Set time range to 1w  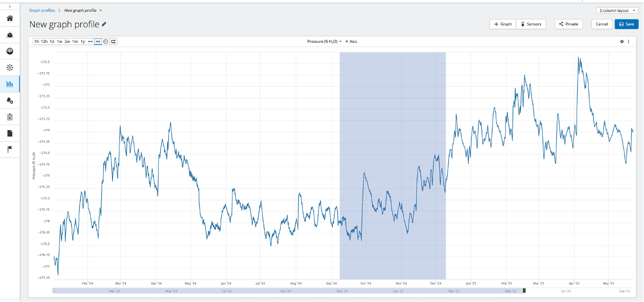pos(60,41)
